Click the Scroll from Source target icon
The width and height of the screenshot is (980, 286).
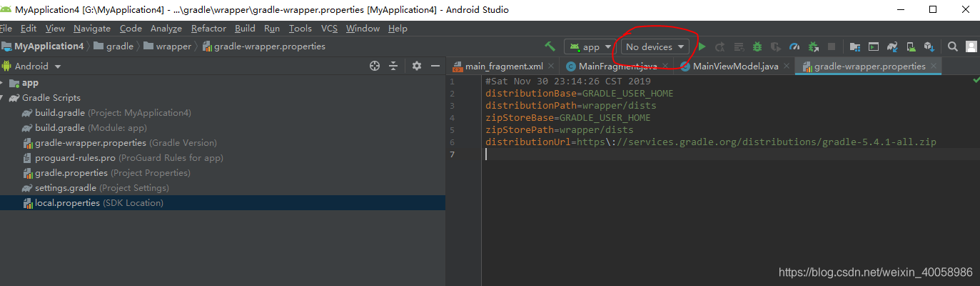(375, 66)
